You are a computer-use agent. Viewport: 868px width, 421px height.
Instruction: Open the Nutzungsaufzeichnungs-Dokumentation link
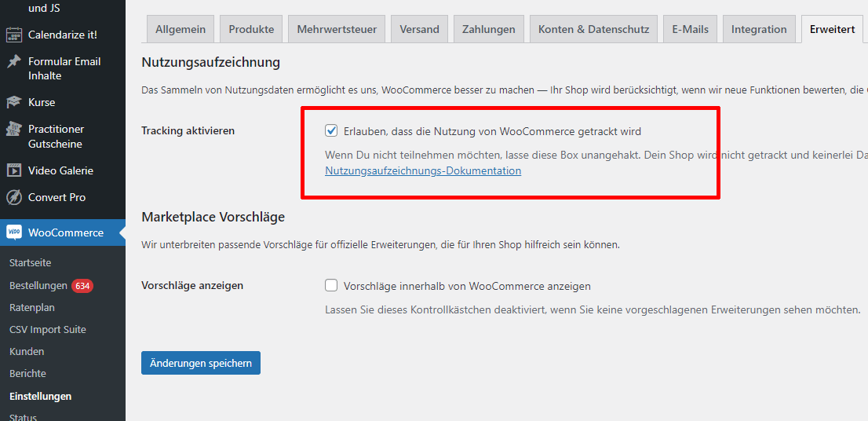click(x=423, y=170)
